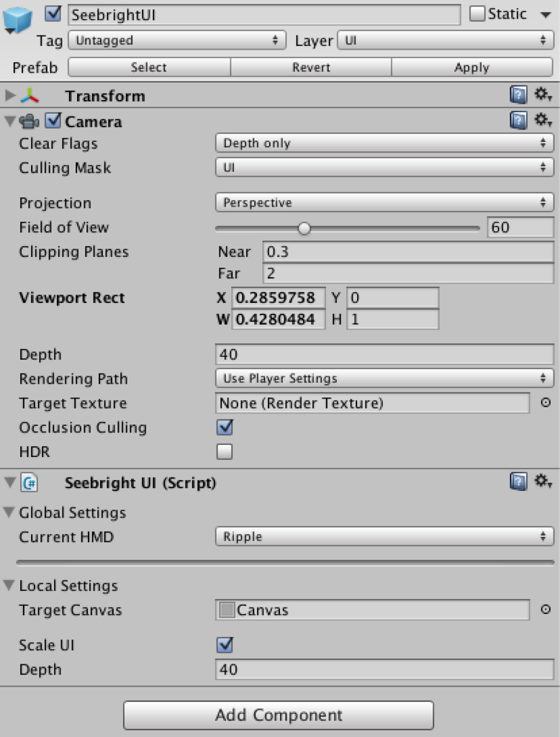Click the Far clipping plane field
Image resolution: width=560 pixels, height=737 pixels.
pyautogui.click(x=408, y=273)
